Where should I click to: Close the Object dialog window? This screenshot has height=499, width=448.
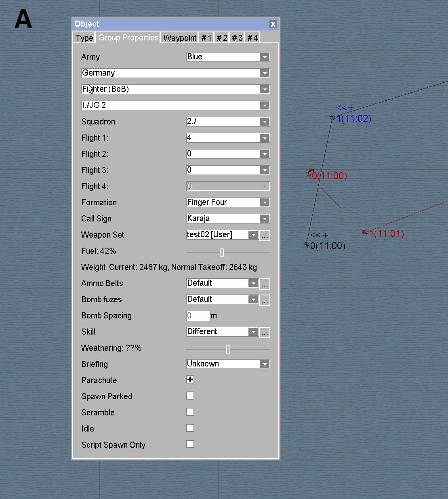(273, 24)
